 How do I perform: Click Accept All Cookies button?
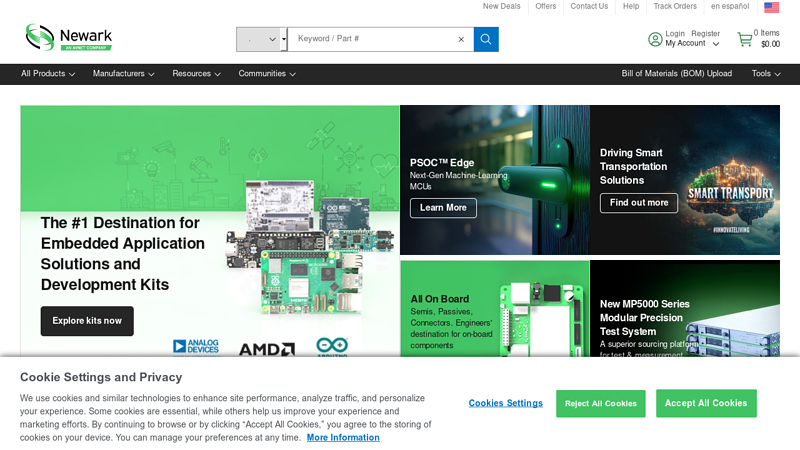(706, 403)
